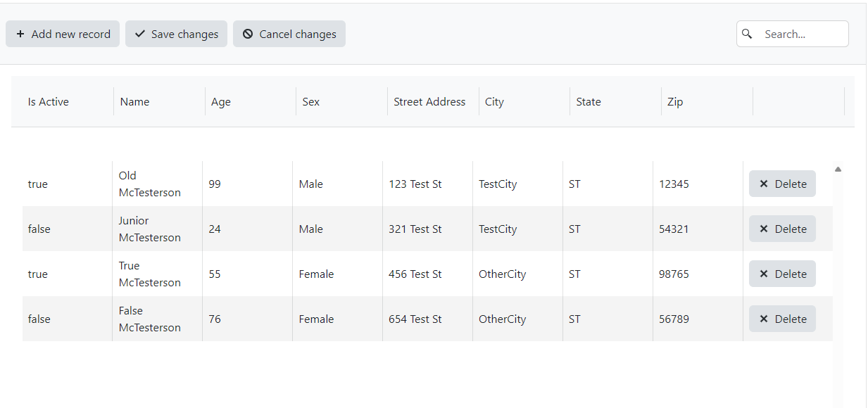Sort by the Name column header
This screenshot has height=408, width=868.
(135, 101)
